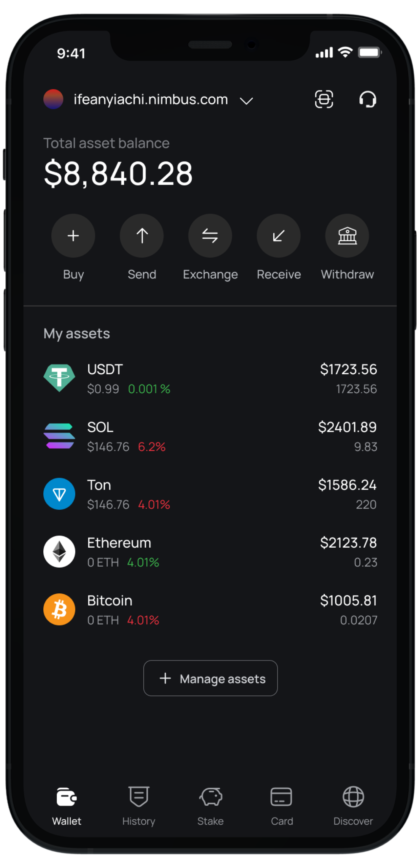Open Exchange swap icon
Image resolution: width=419 pixels, height=868 pixels.
210,236
